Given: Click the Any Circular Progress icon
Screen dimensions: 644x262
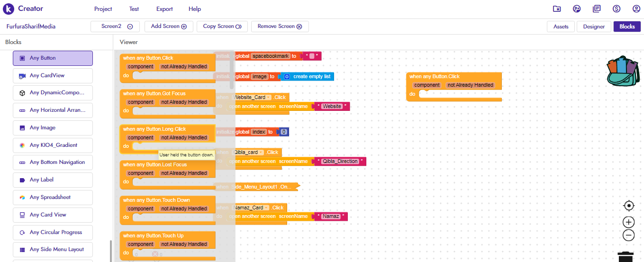Looking at the screenshot, I should (x=22, y=233).
